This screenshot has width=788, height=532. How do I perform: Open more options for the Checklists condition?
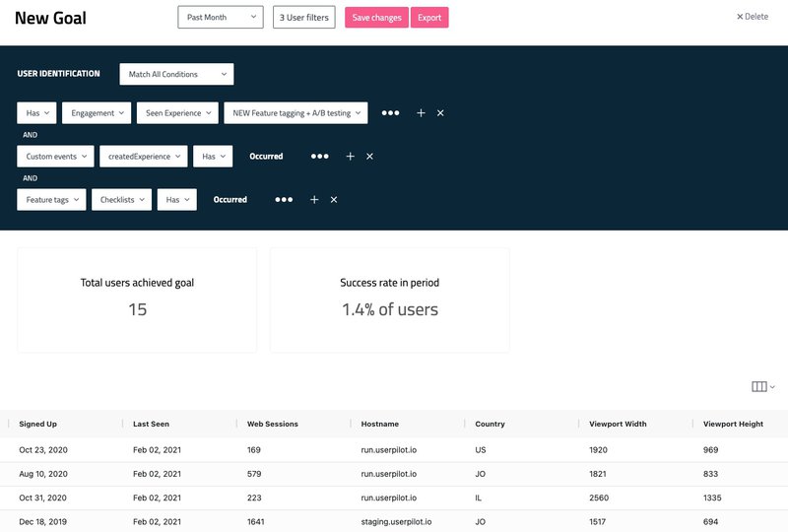click(x=284, y=200)
